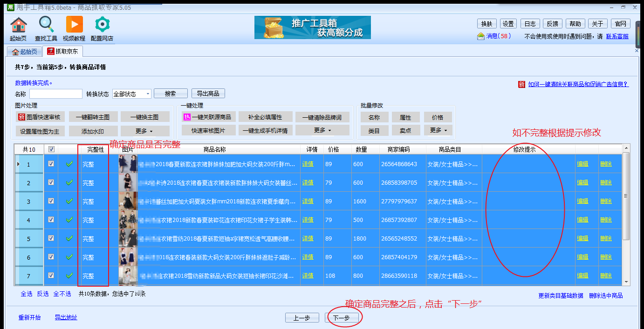Click the 导出商品 export products button

point(208,94)
